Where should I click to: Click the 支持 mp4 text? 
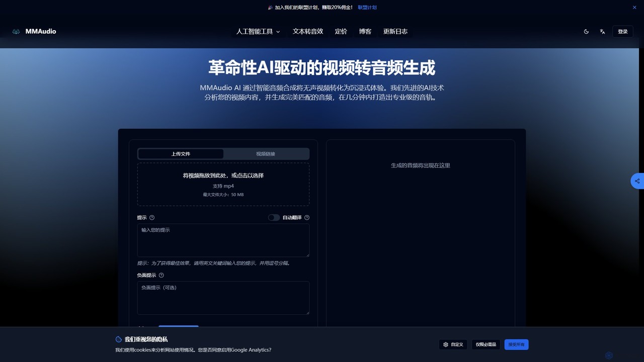point(223,186)
